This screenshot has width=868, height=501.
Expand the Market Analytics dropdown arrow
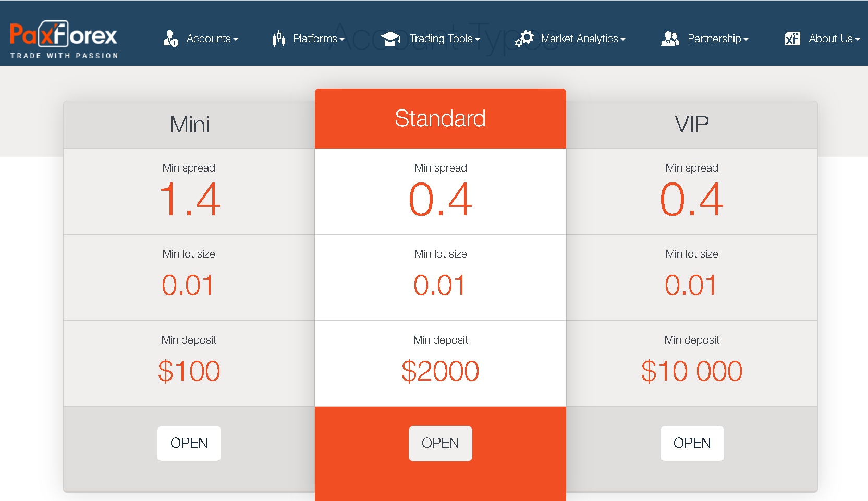pos(623,39)
